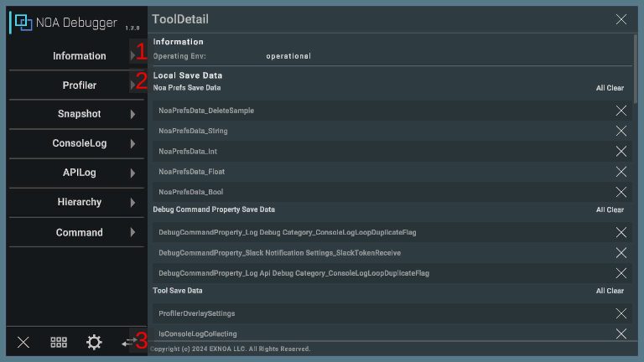Open the settings gear icon

pyautogui.click(x=94, y=342)
